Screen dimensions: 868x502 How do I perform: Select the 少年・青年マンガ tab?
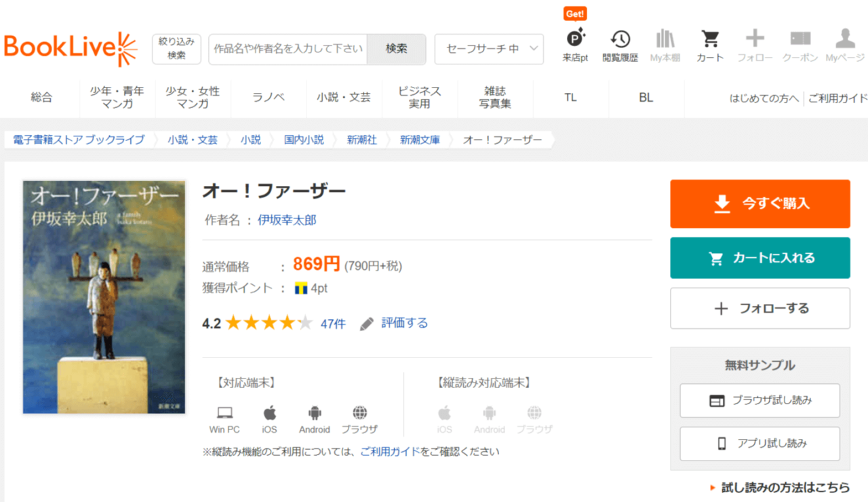117,98
